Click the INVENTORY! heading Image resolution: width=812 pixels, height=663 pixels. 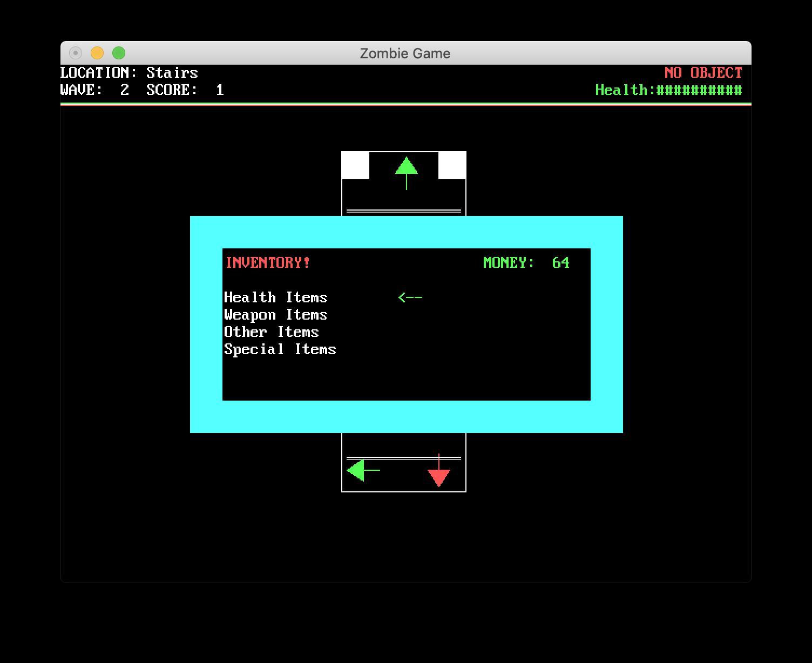pyautogui.click(x=268, y=263)
